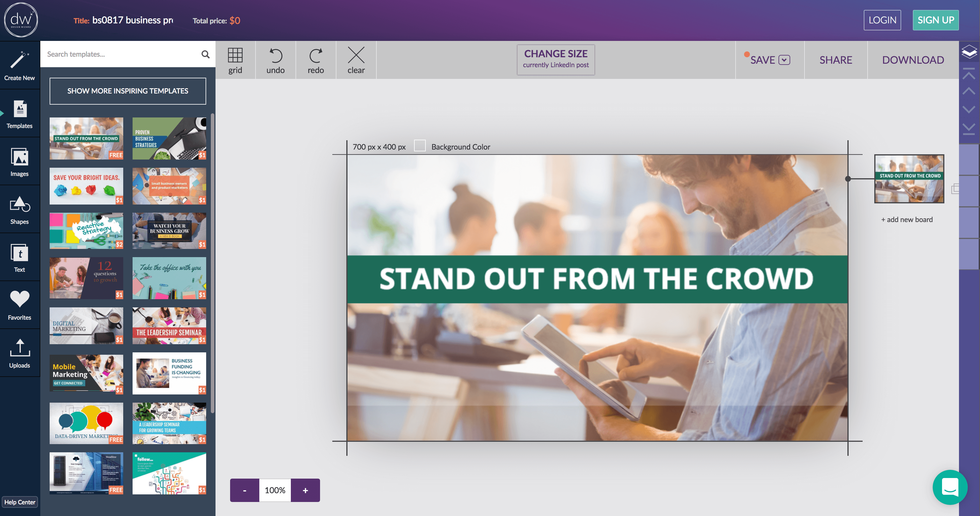Screen dimensions: 980x516
Task: Click the undo arrow icon
Action: (x=275, y=56)
